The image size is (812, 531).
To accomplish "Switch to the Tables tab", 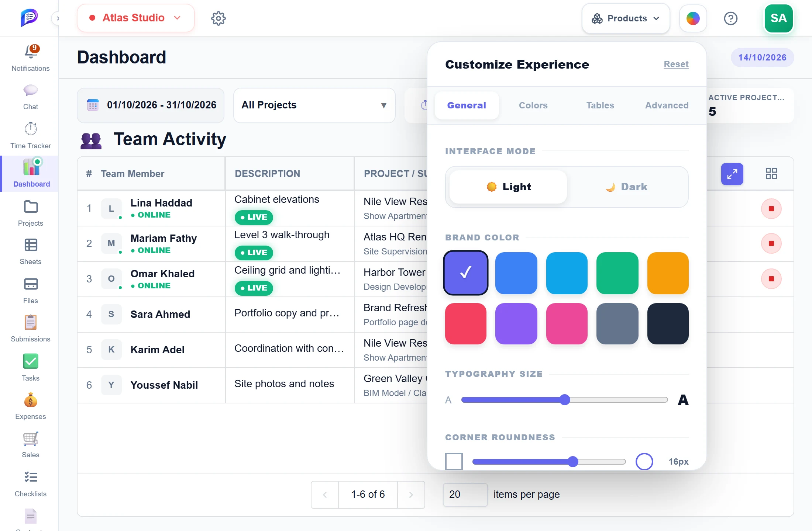I will tap(600, 105).
